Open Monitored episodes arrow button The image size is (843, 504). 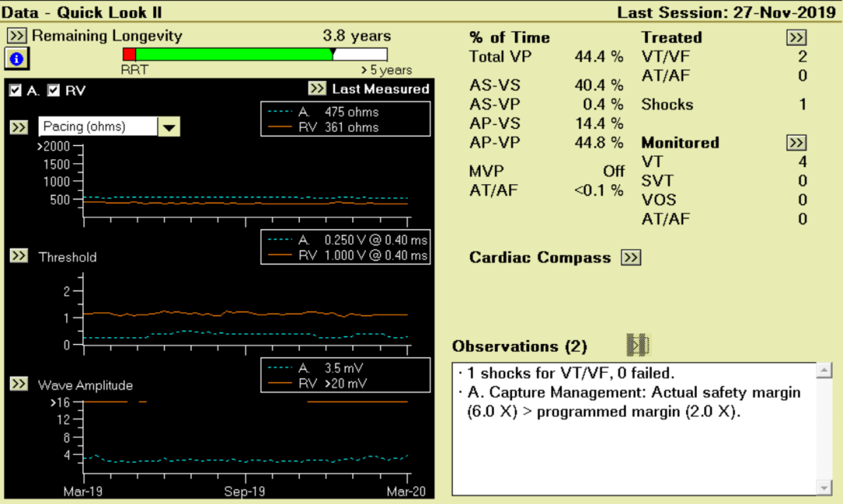(x=795, y=143)
